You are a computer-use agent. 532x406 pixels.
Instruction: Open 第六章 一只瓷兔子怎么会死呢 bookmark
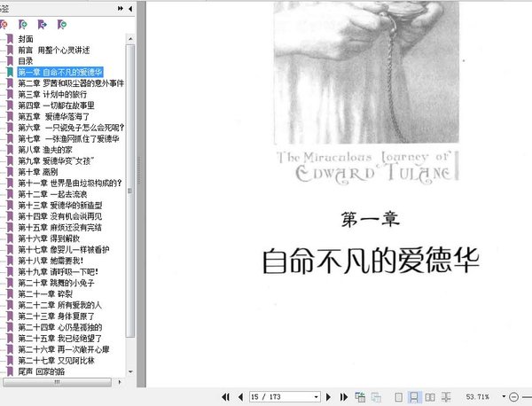(71, 128)
